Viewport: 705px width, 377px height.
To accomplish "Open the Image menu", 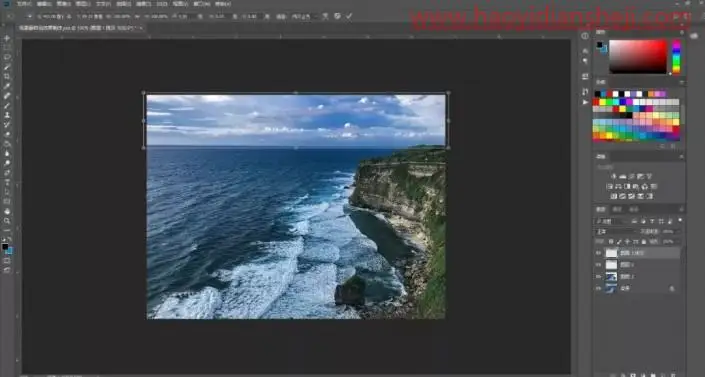I will pyautogui.click(x=63, y=4).
